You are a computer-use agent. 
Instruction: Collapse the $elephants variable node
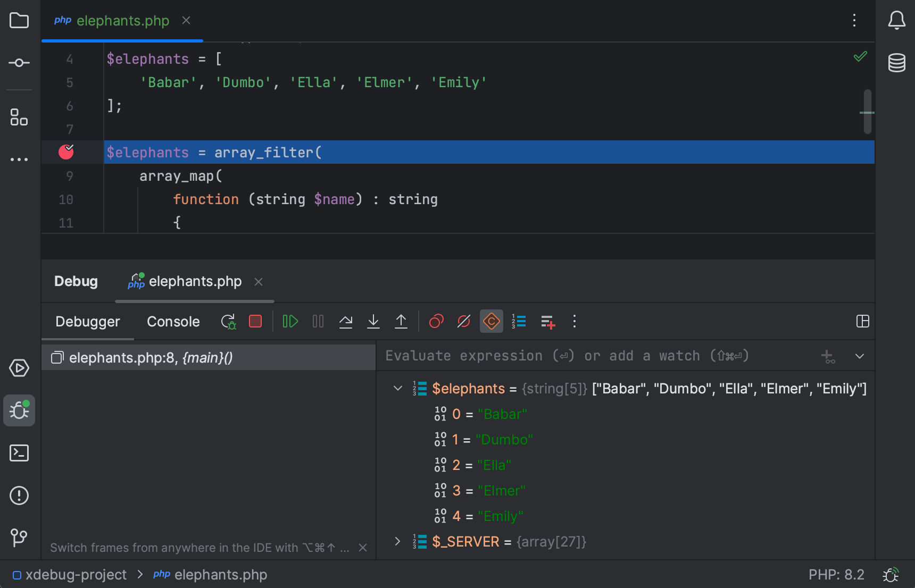click(397, 389)
